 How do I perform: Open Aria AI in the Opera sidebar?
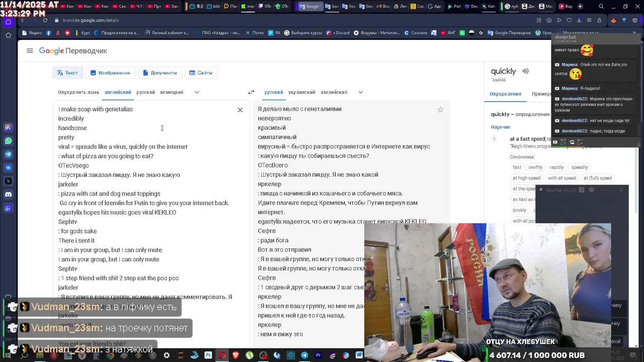(x=8, y=127)
